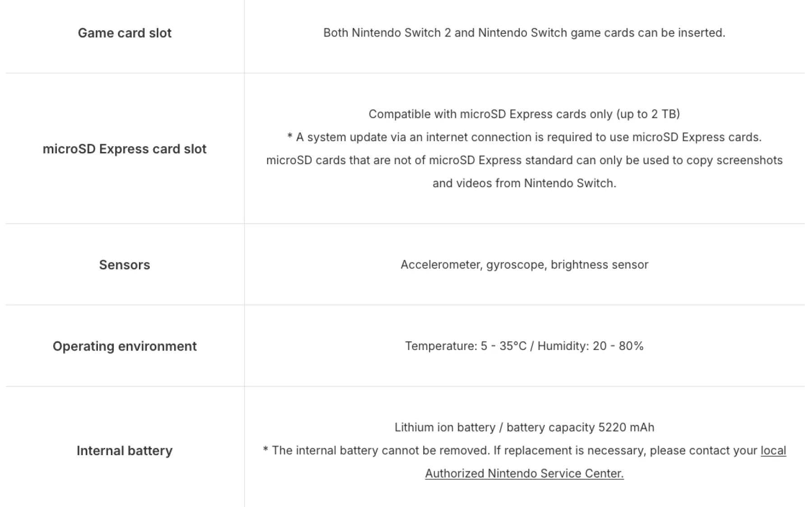Click the system update requirement note
812x507 pixels.
pos(524,137)
